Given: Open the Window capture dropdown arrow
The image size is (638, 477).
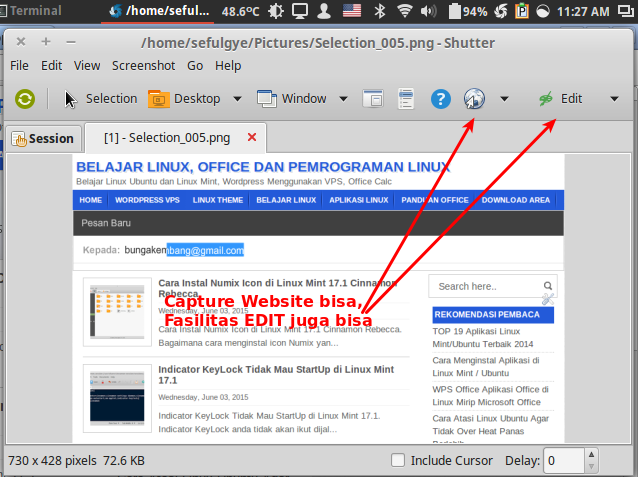Looking at the screenshot, I should 343,99.
